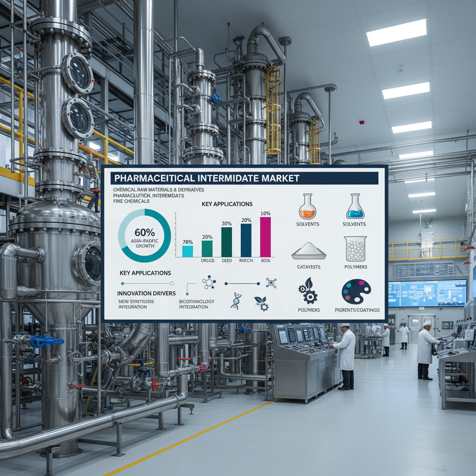476x476 pixels.
Task: Click the downward arrow beneath the molecule icon
Action: pos(187,294)
